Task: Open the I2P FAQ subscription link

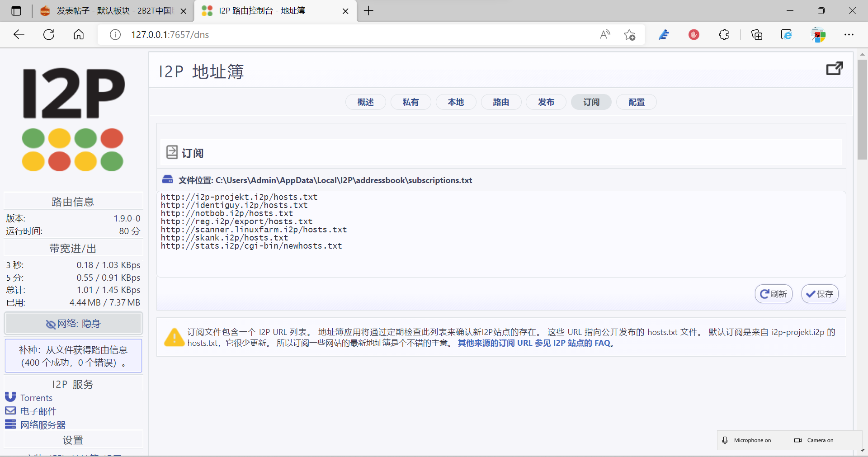Action: 534,343
